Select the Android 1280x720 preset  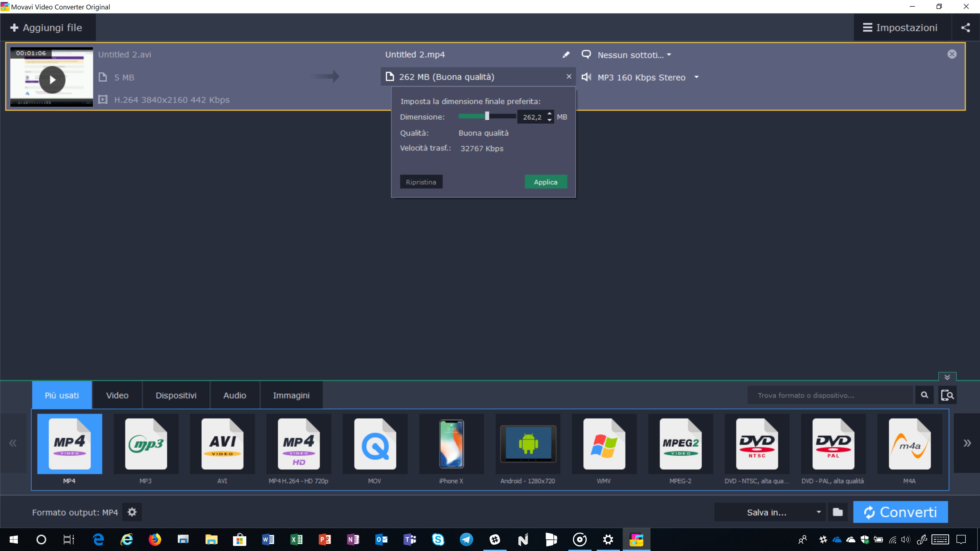(528, 444)
